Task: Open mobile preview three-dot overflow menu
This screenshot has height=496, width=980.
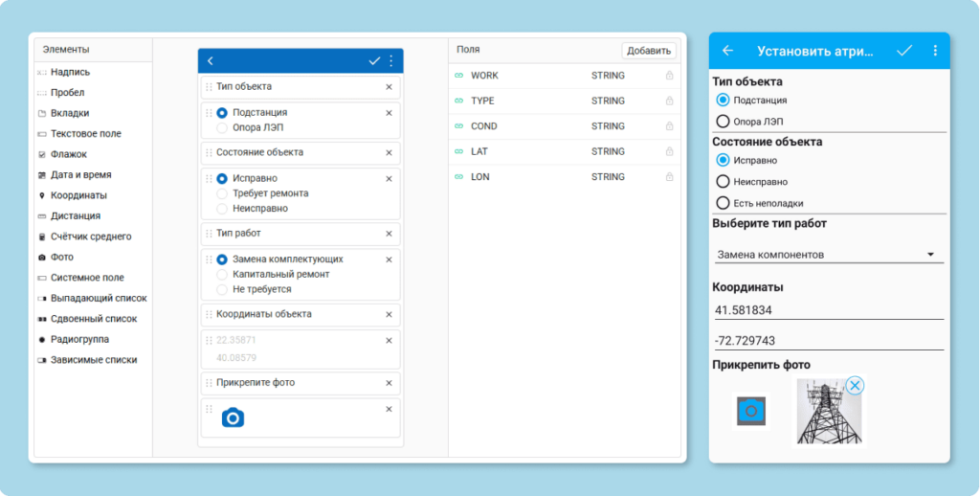Action: tap(935, 51)
